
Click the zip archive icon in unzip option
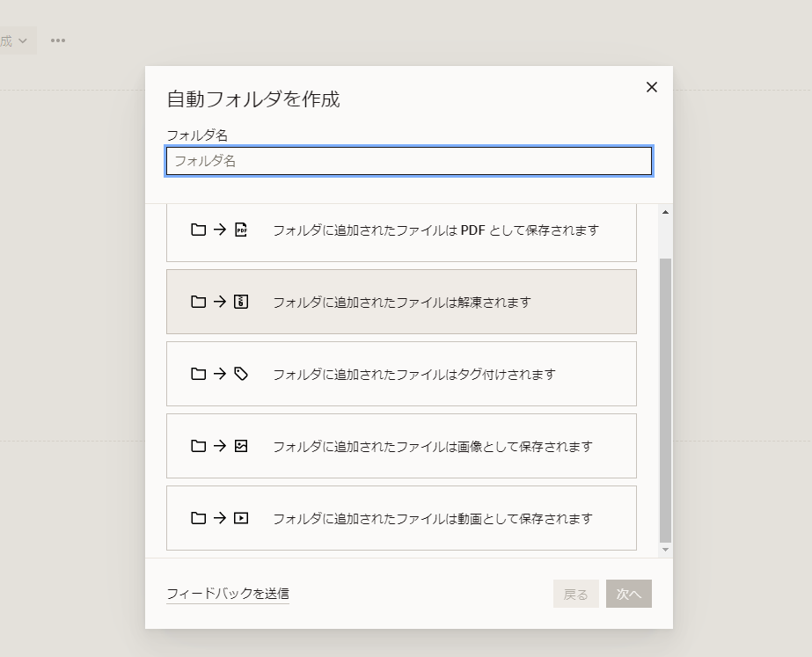tap(241, 302)
